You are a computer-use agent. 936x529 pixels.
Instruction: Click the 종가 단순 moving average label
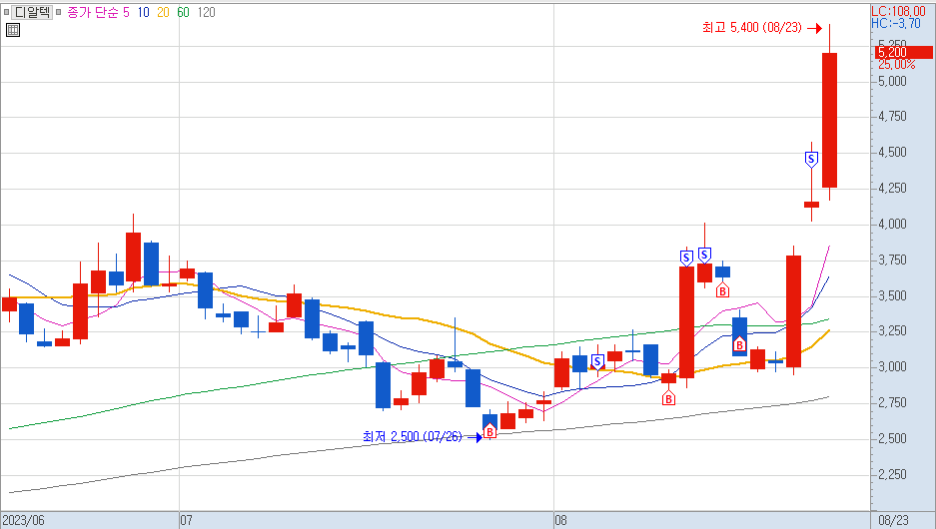93,12
